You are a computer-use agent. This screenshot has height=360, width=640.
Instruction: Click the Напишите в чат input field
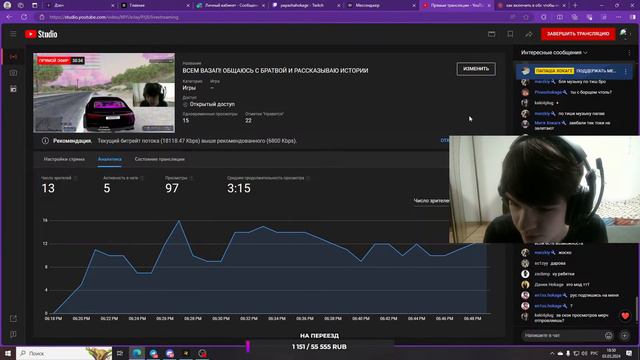point(561,336)
